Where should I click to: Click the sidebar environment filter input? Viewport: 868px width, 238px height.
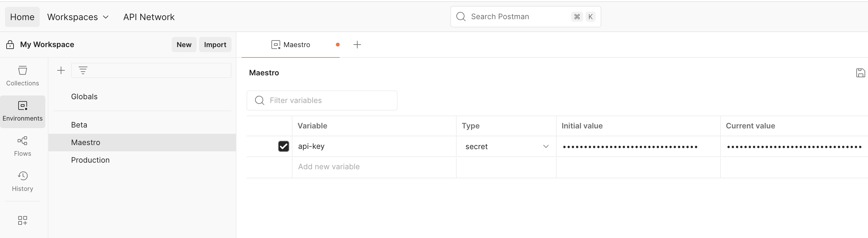click(x=151, y=70)
